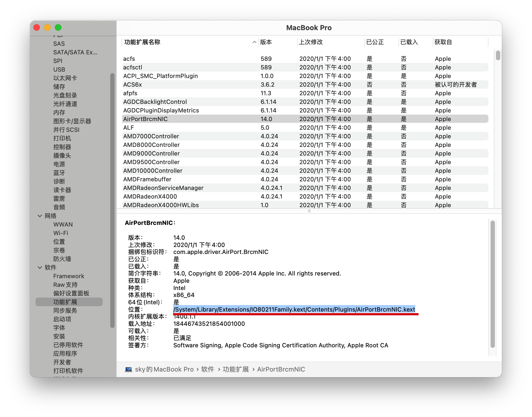Click the green zoom window button

coord(58,27)
